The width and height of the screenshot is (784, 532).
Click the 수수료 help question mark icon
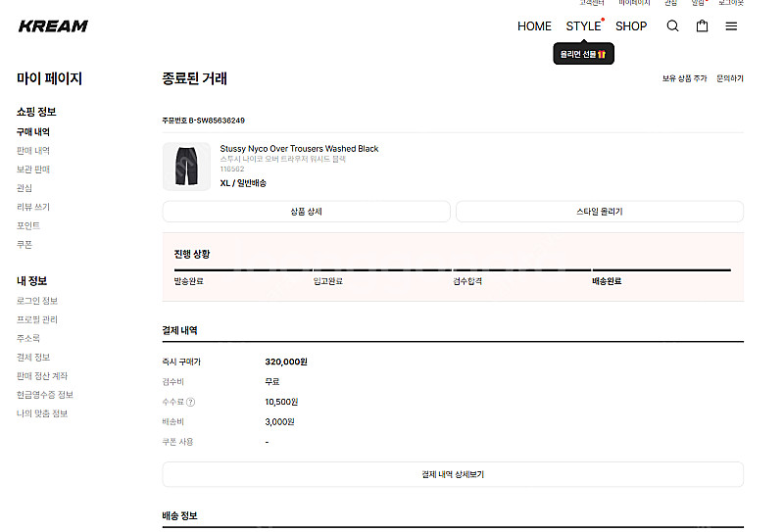click(191, 402)
